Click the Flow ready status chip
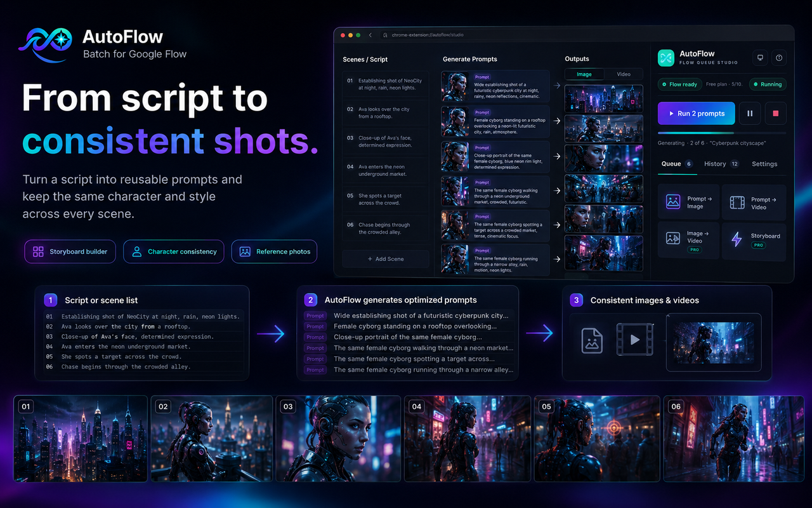812x508 pixels. [x=679, y=84]
